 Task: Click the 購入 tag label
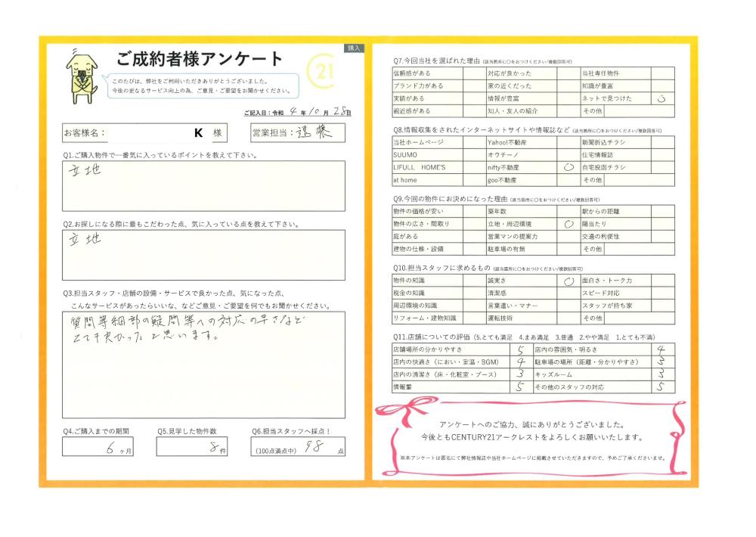(x=355, y=48)
